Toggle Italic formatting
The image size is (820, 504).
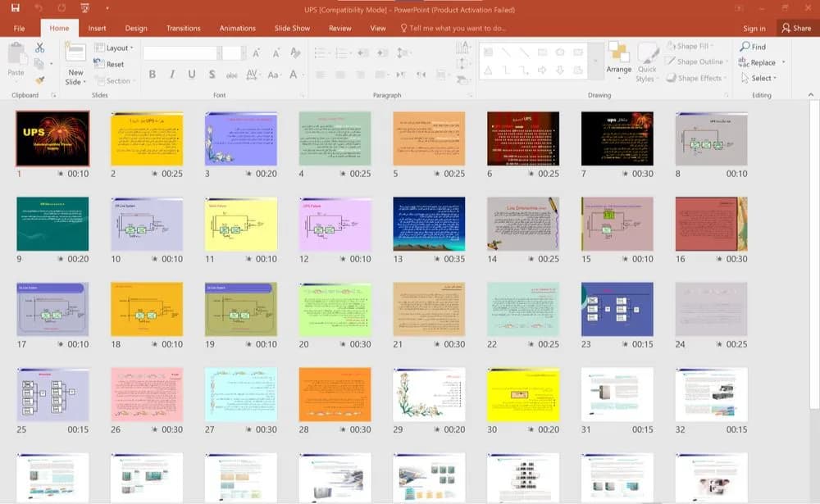tap(172, 75)
